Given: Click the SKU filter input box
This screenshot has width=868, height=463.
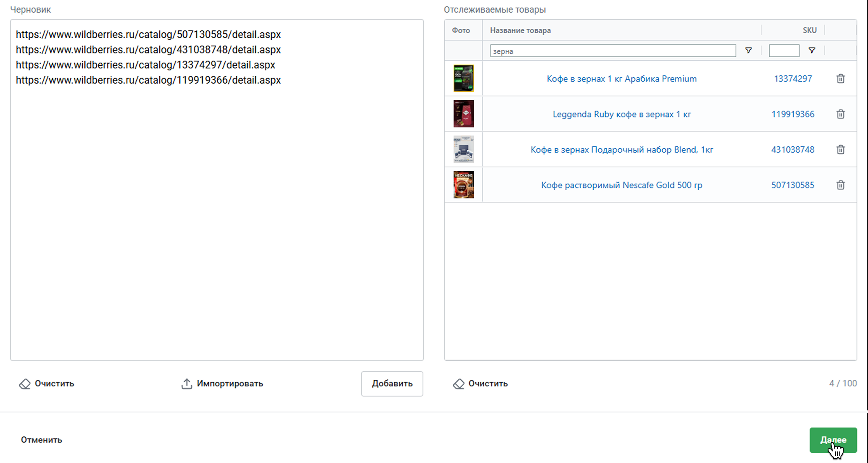Looking at the screenshot, I should 784,51.
